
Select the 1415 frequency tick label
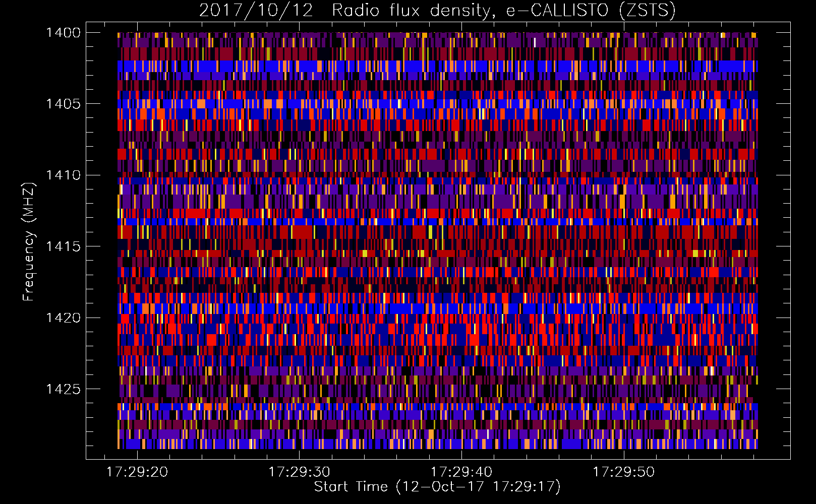coord(64,246)
